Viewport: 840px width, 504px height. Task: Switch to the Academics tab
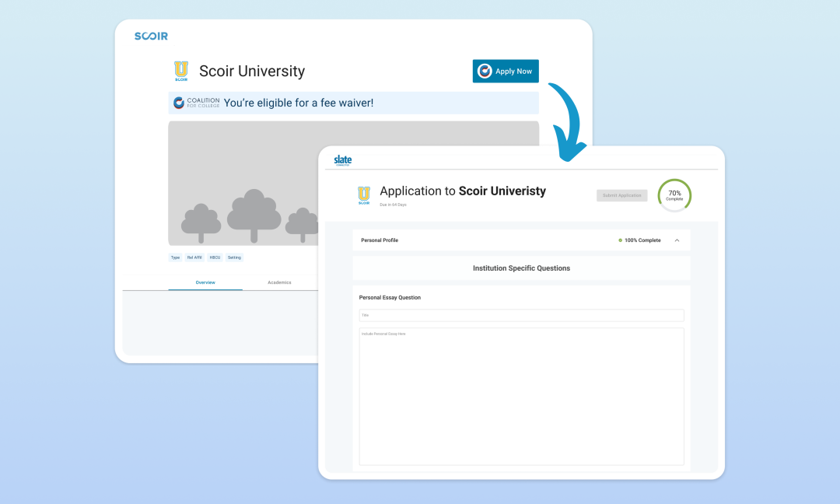(279, 282)
